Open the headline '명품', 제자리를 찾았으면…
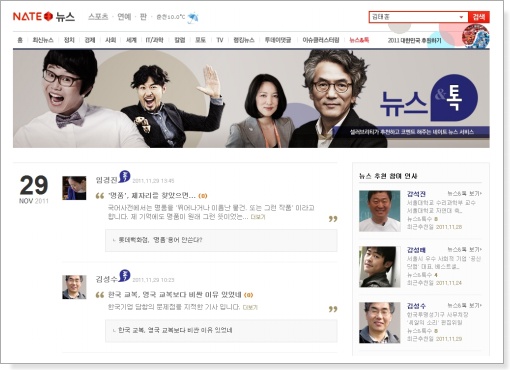 tap(152, 195)
